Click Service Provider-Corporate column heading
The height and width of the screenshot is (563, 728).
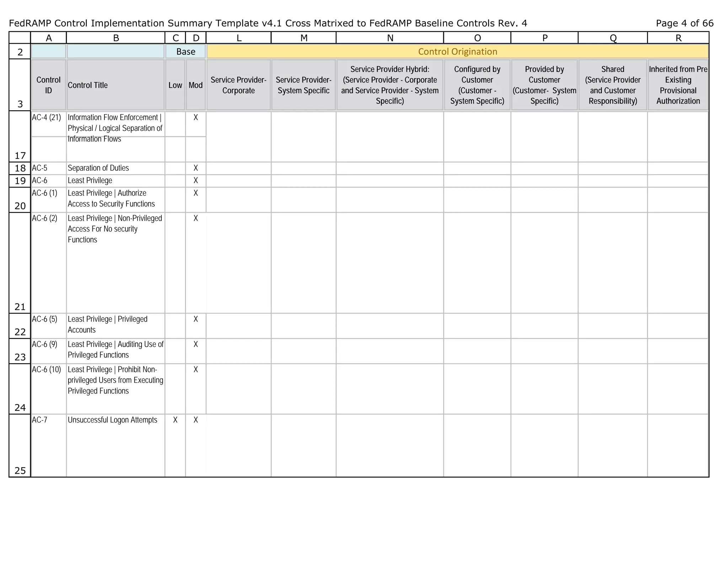pos(239,85)
